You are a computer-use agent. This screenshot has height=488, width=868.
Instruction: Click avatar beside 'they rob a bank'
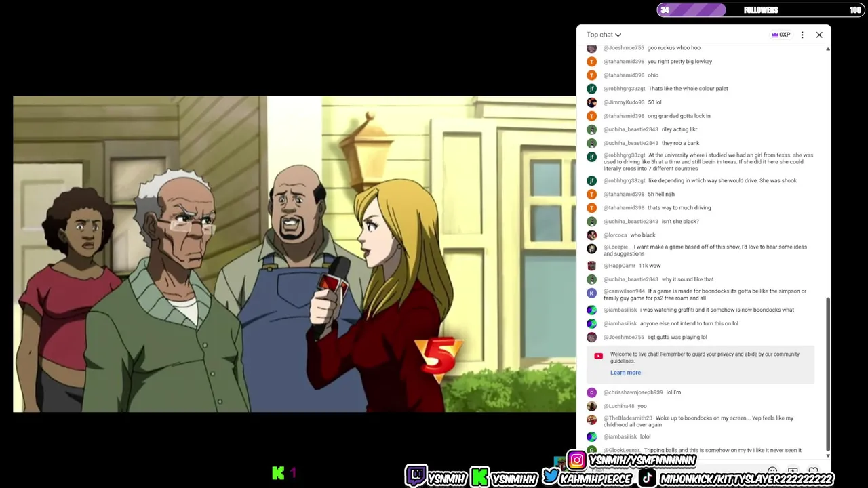click(591, 143)
